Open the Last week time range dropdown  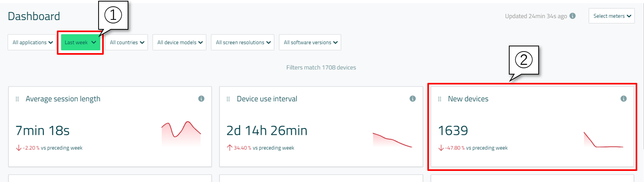(80, 42)
